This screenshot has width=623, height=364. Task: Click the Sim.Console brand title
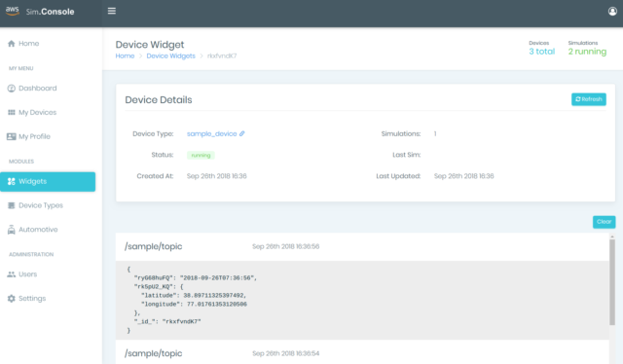pyautogui.click(x=50, y=12)
